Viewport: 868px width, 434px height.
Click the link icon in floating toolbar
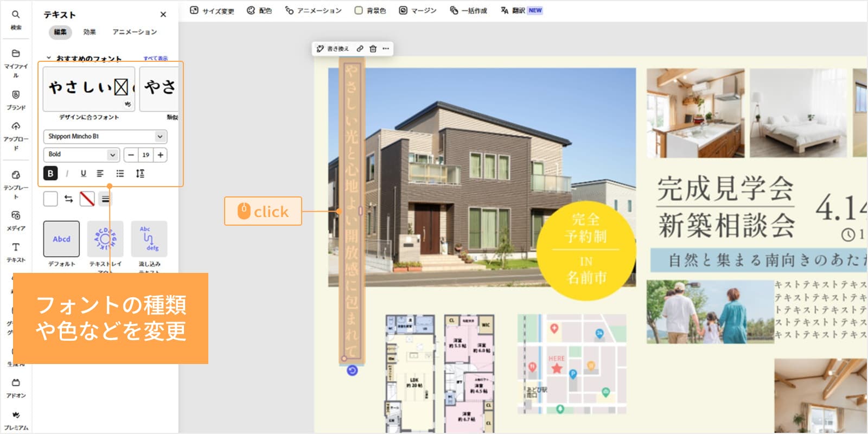click(360, 49)
